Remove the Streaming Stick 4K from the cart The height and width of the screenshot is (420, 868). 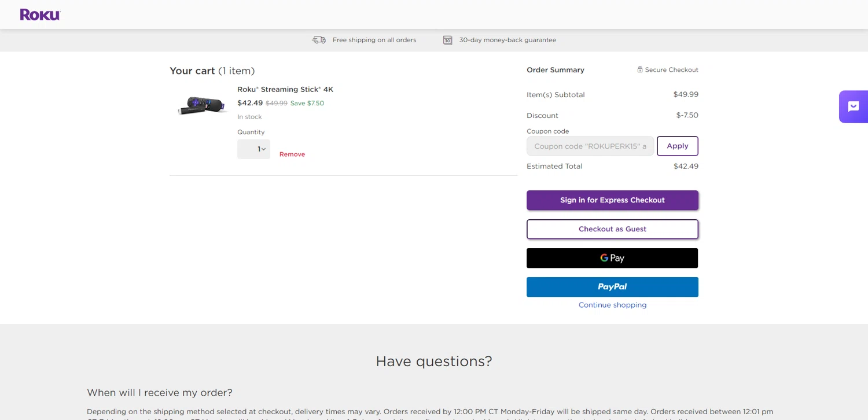click(292, 154)
